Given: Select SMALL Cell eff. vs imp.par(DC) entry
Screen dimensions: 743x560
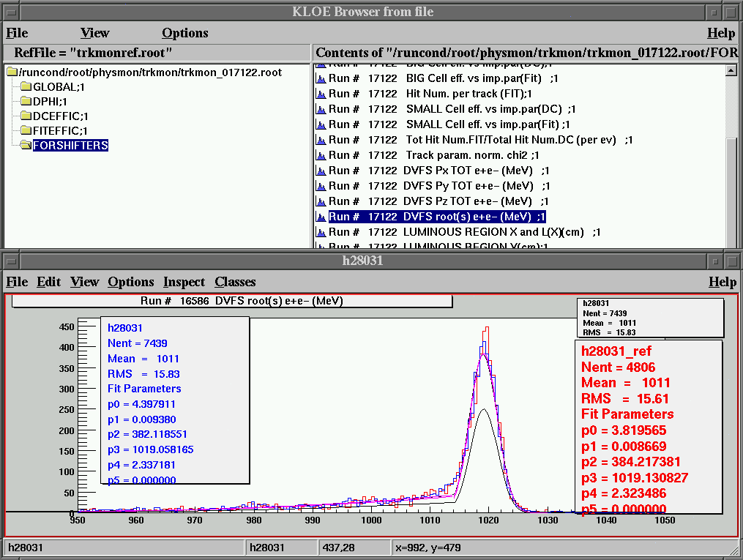Looking at the screenshot, I should tap(452, 109).
